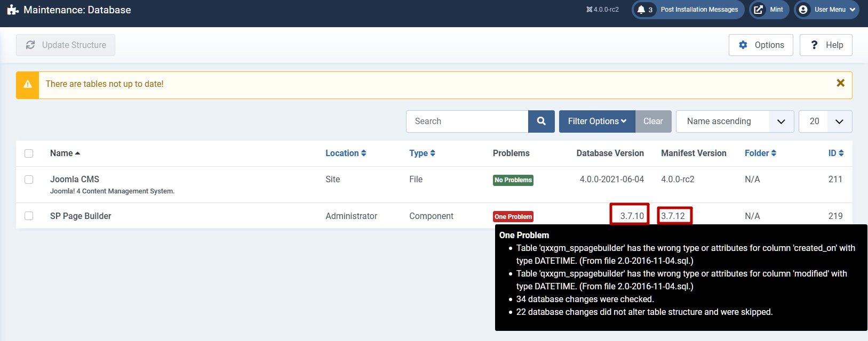Viewport: 868px width, 341px height.
Task: Click the Joomla version 4.0.0-rc2 indicator
Action: point(602,10)
